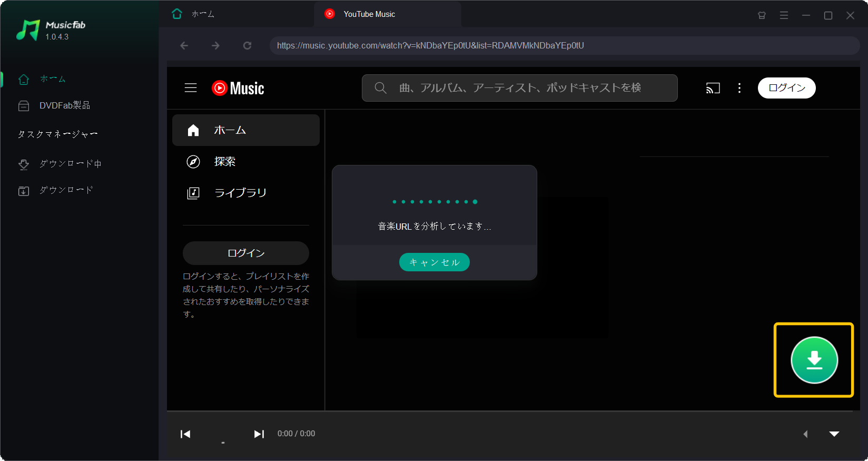Open the YouTube Music hamburger menu
This screenshot has width=868, height=461.
tap(191, 88)
